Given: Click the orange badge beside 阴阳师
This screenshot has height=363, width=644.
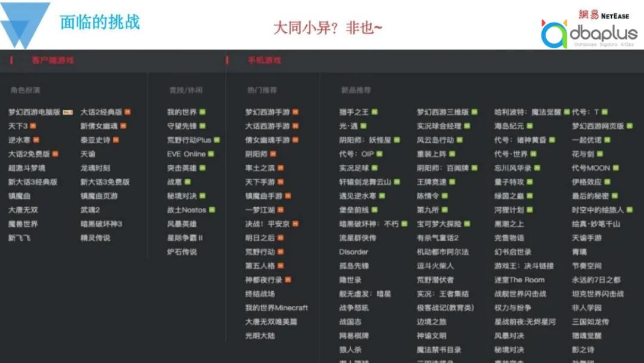Looking at the screenshot, I should pos(273,154).
